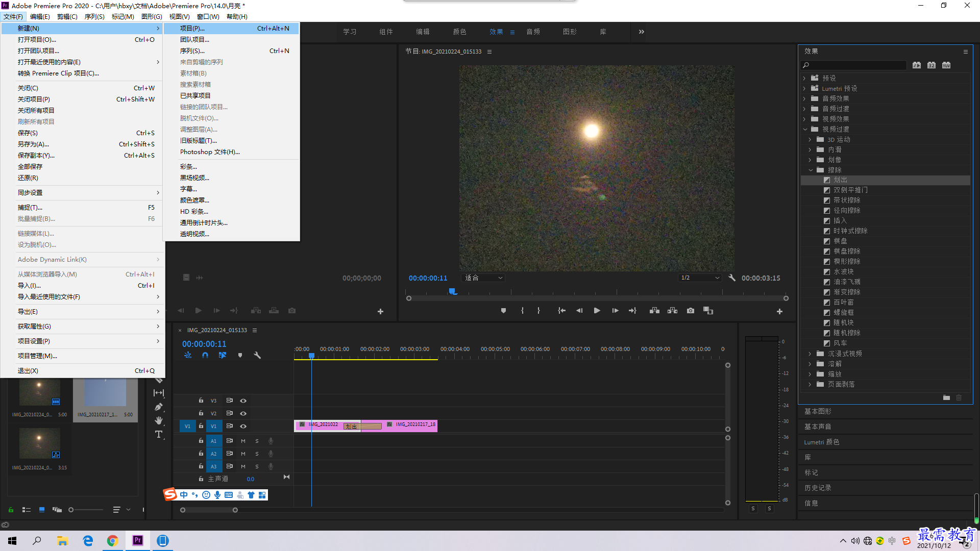Show more workspaces with chevron button
Image resolution: width=980 pixels, height=551 pixels.
[x=642, y=32]
